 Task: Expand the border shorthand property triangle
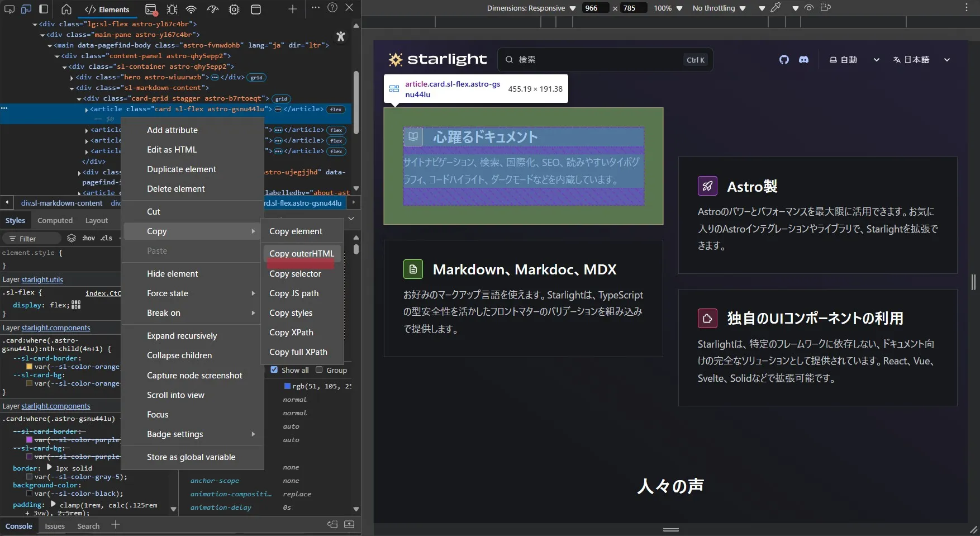(x=49, y=467)
